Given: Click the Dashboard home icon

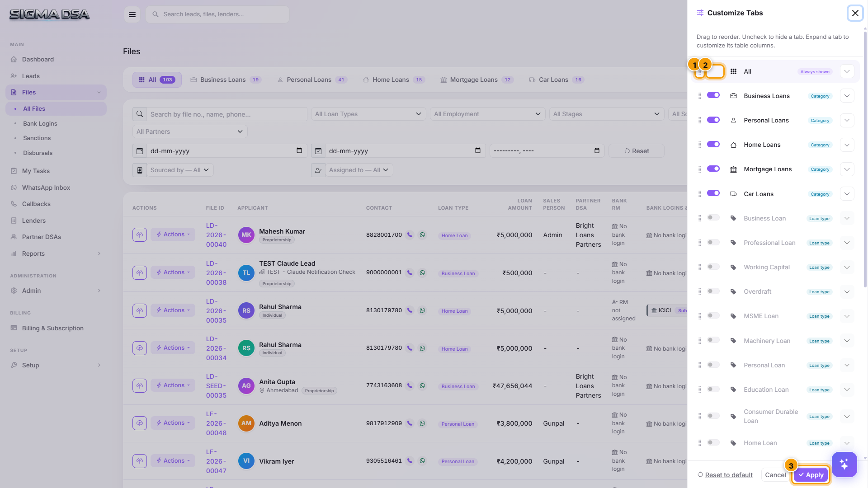Looking at the screenshot, I should 14,59.
